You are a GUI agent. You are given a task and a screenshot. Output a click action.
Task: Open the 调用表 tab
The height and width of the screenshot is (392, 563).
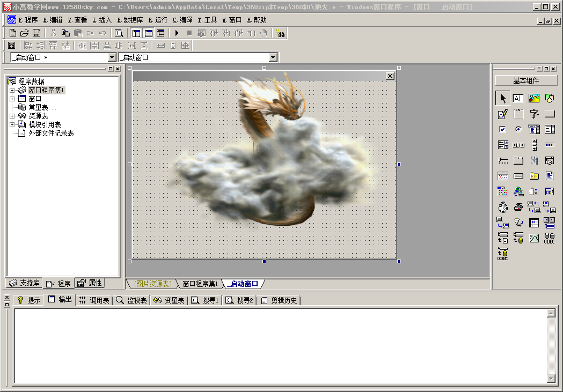point(94,300)
